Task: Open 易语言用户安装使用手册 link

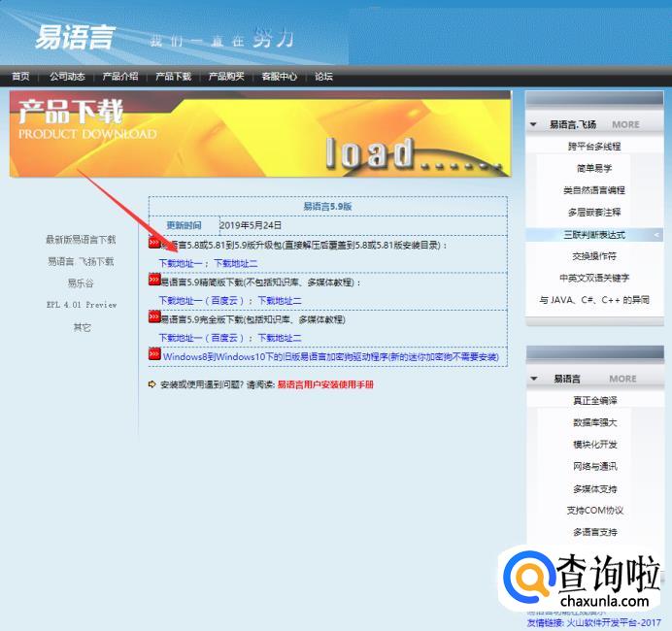Action: 325,384
